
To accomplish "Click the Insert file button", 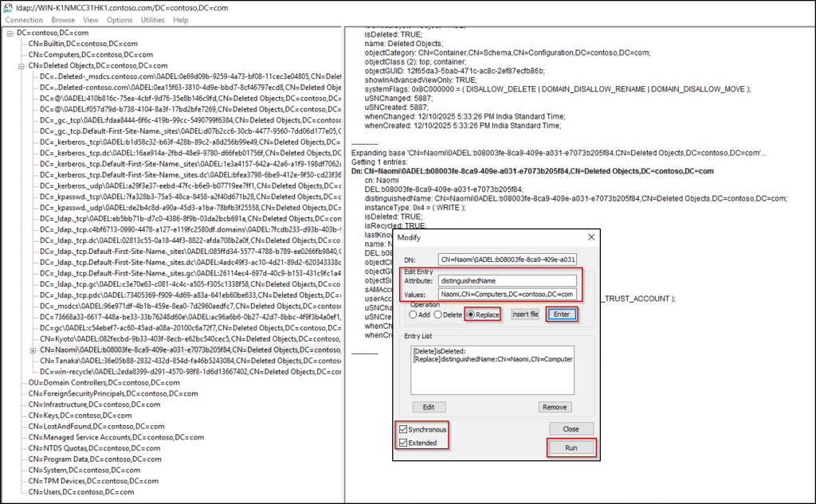I will 526,314.
